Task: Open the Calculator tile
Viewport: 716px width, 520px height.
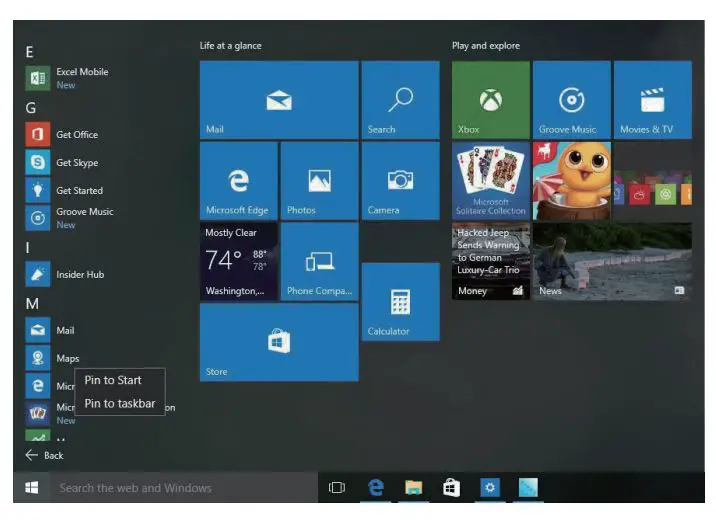Action: 400,302
